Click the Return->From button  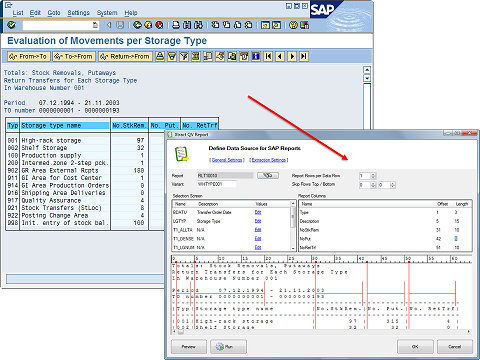(x=125, y=56)
